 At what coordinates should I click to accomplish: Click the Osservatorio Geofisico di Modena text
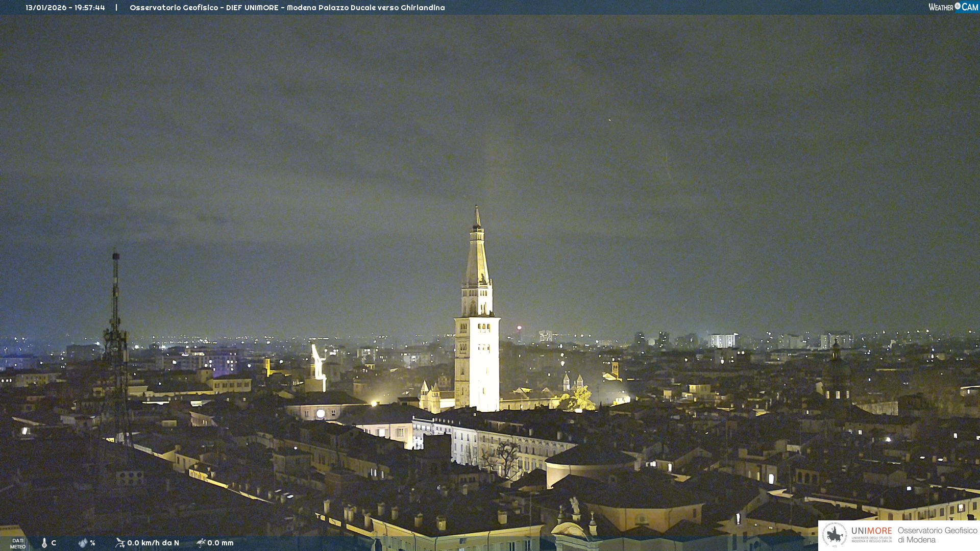pos(937,535)
